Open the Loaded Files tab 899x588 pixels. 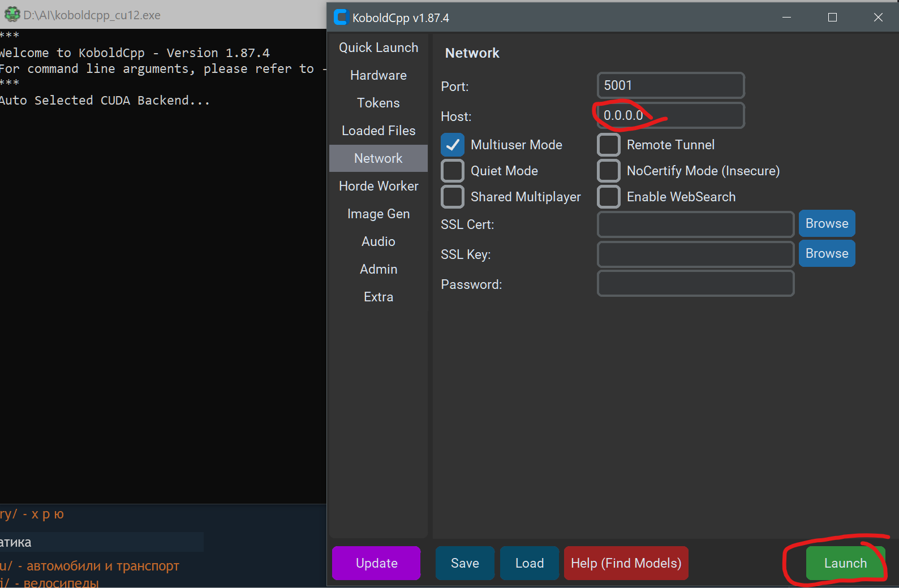378,131
